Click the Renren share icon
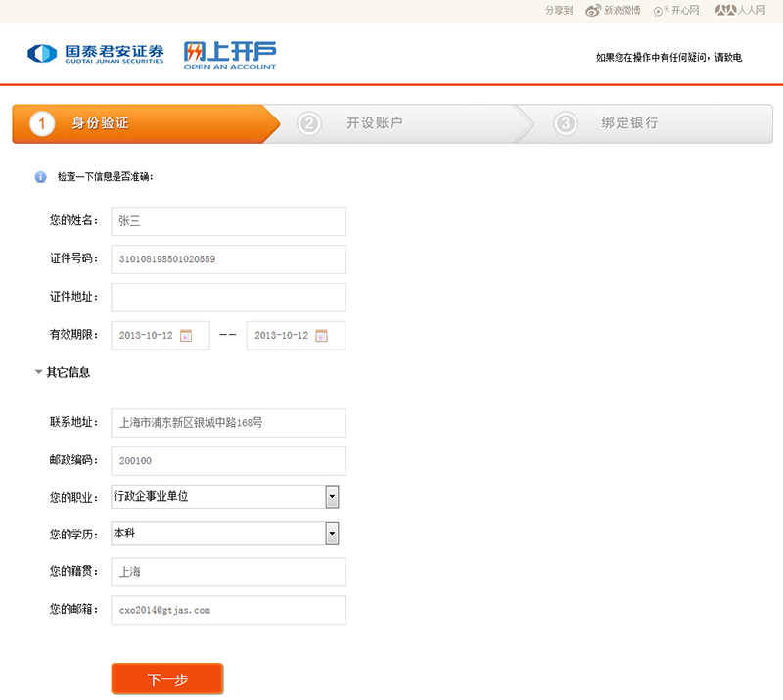 pyautogui.click(x=725, y=11)
